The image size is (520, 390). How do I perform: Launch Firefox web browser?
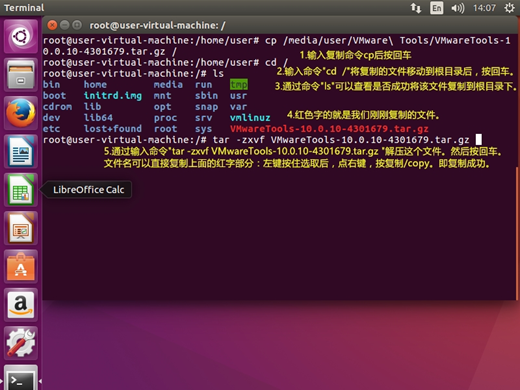(x=21, y=113)
